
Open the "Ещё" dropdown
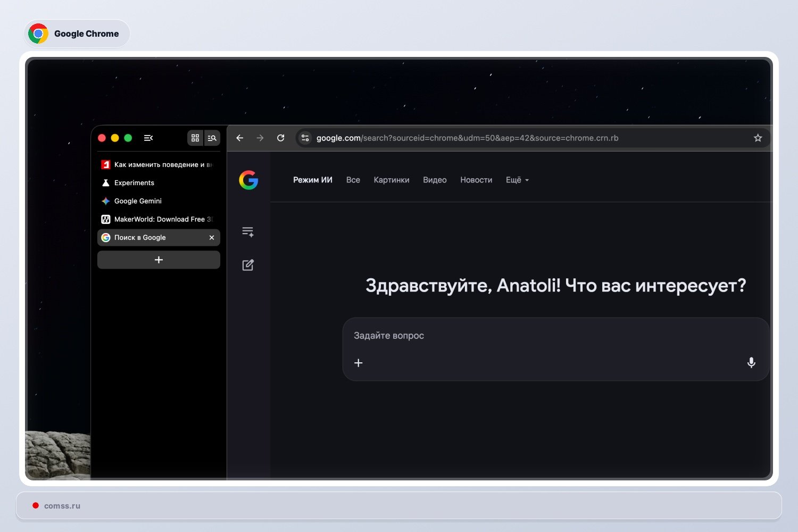click(516, 180)
